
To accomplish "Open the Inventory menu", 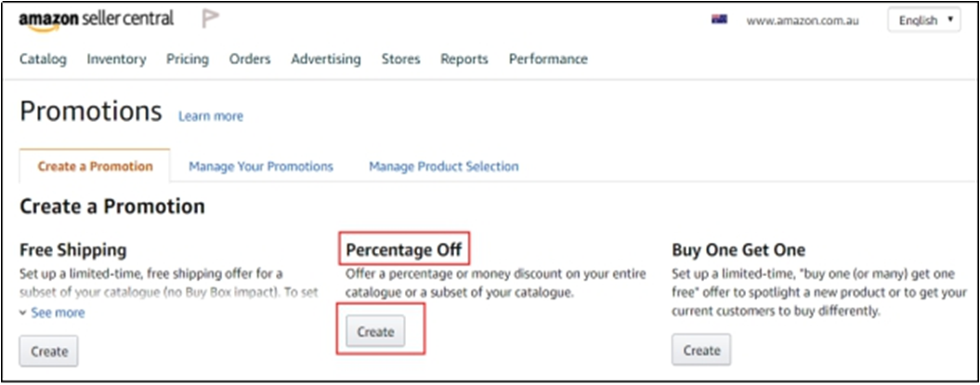I will pyautogui.click(x=116, y=59).
